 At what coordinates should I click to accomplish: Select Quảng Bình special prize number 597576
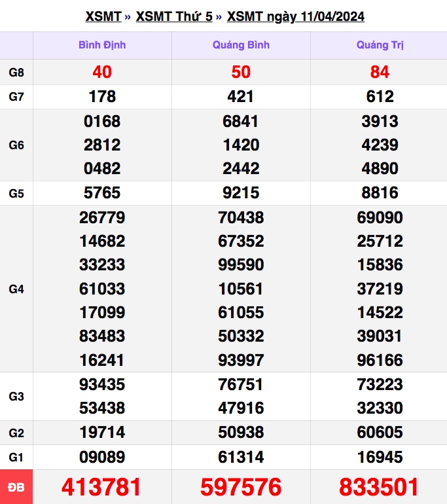click(241, 487)
